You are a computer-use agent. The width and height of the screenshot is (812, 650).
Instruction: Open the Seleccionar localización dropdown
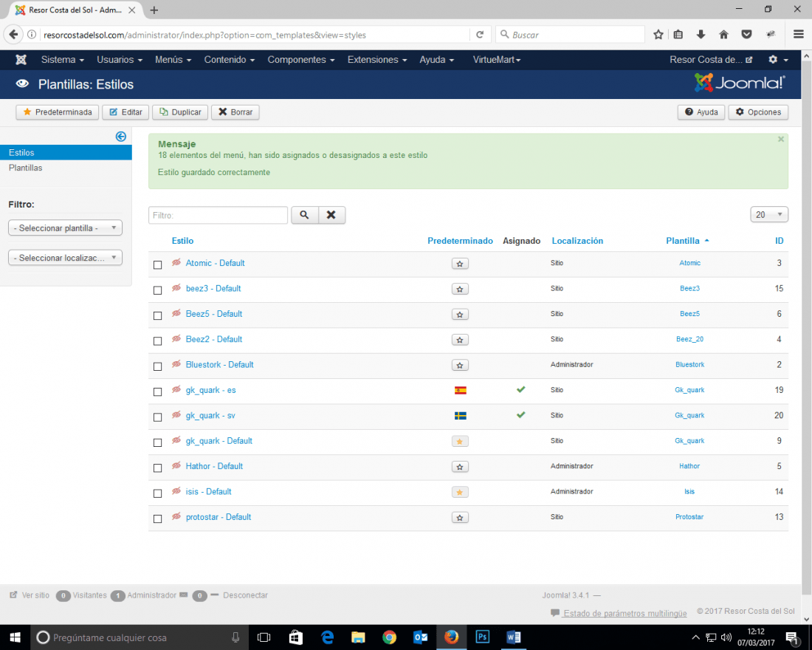click(x=65, y=258)
